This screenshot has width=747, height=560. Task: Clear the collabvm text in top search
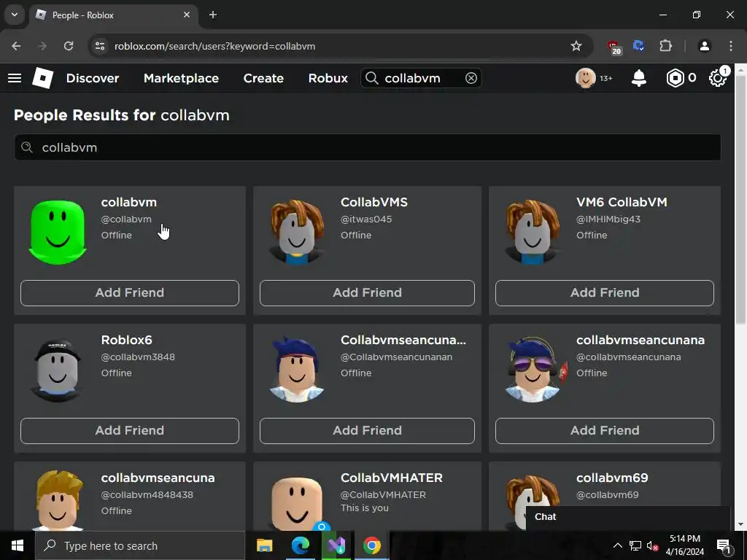471,78
